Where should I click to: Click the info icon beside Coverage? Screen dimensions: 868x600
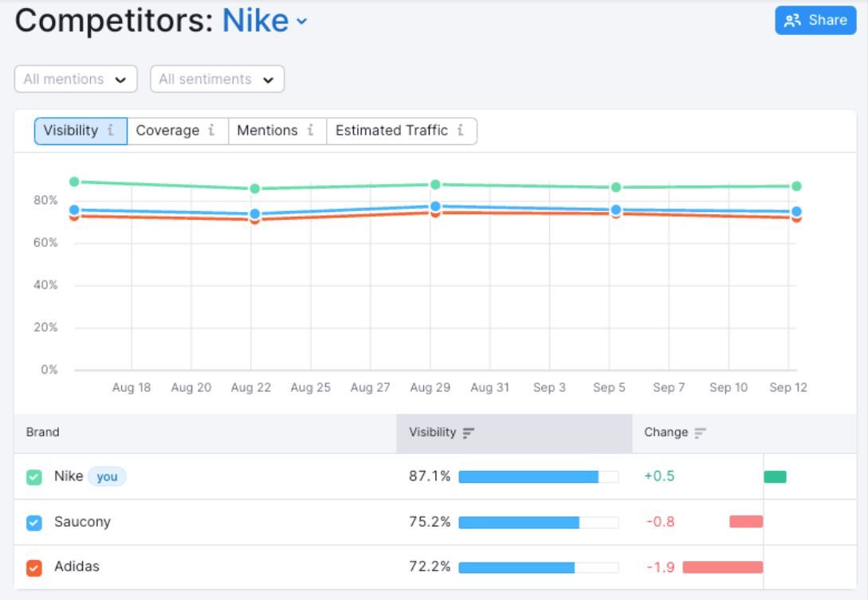click(211, 131)
